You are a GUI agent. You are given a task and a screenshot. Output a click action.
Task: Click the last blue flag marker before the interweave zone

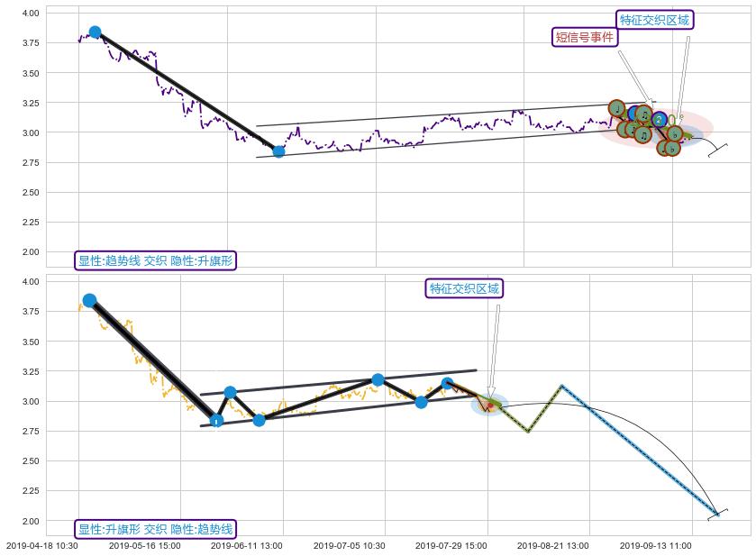pos(447,384)
